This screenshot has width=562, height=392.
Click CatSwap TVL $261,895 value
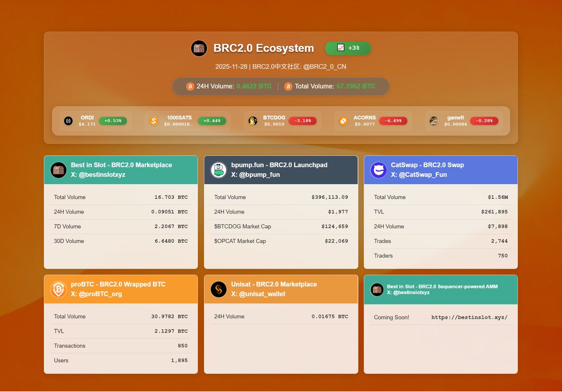(x=495, y=212)
